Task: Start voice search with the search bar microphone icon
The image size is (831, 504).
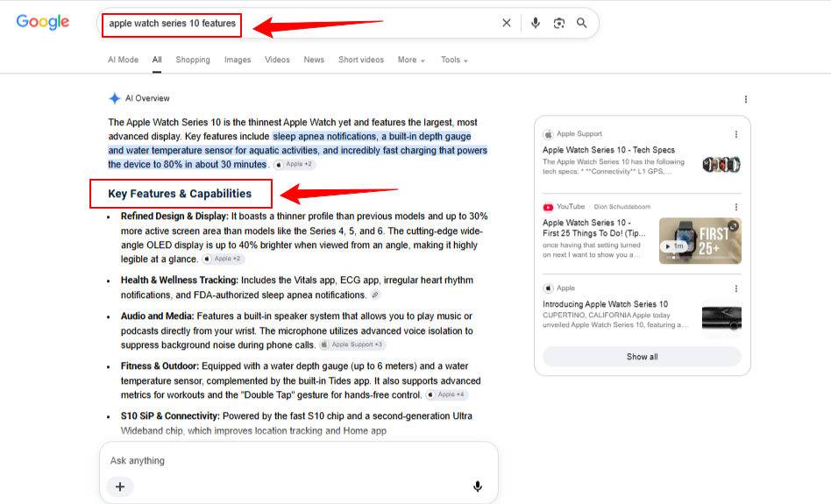Action: click(536, 23)
